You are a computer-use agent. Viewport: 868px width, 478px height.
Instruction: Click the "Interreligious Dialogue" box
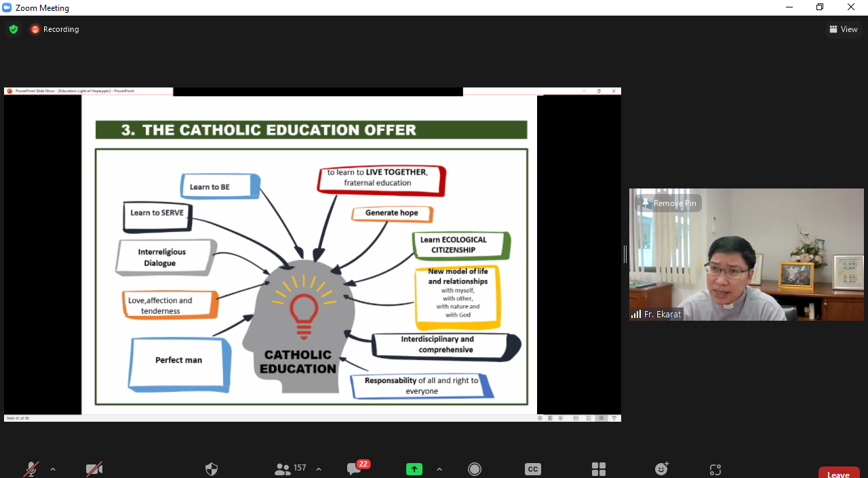pyautogui.click(x=166, y=258)
